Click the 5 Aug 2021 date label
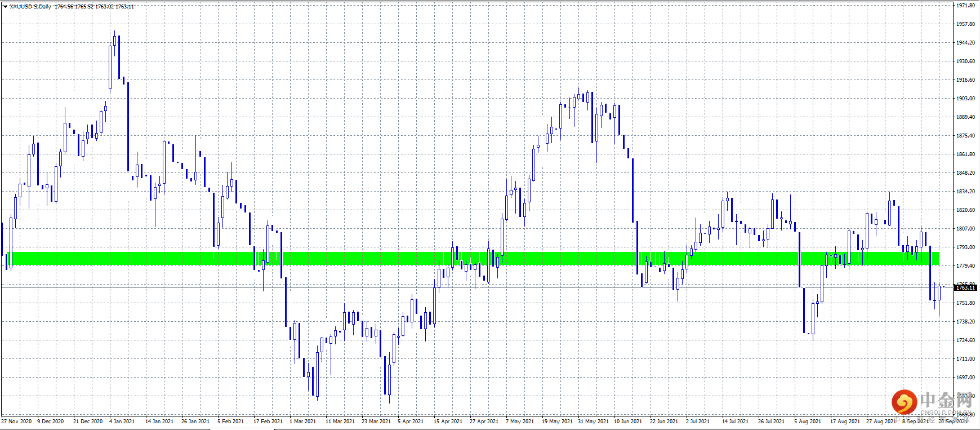This screenshot has width=980, height=430. 808,422
